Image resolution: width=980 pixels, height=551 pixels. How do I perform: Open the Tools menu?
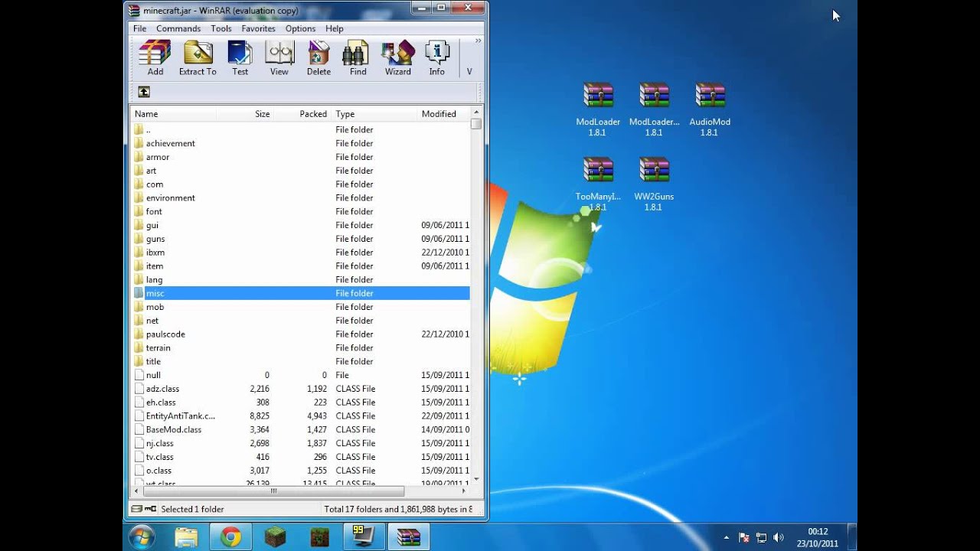click(221, 28)
